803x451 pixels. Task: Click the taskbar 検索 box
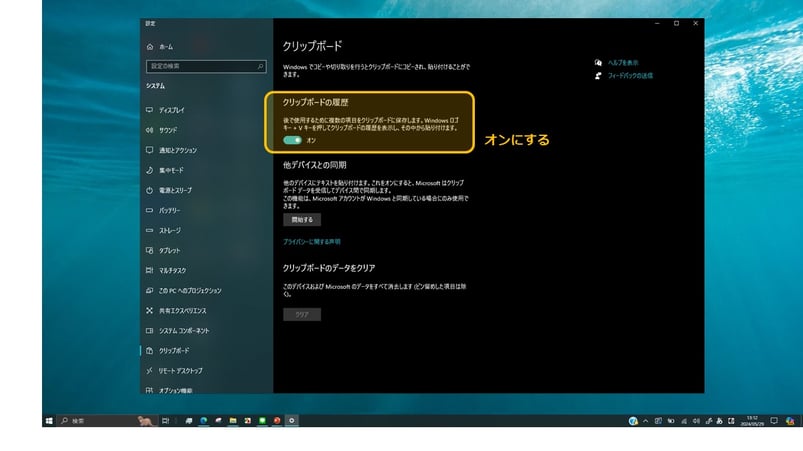tap(107, 421)
